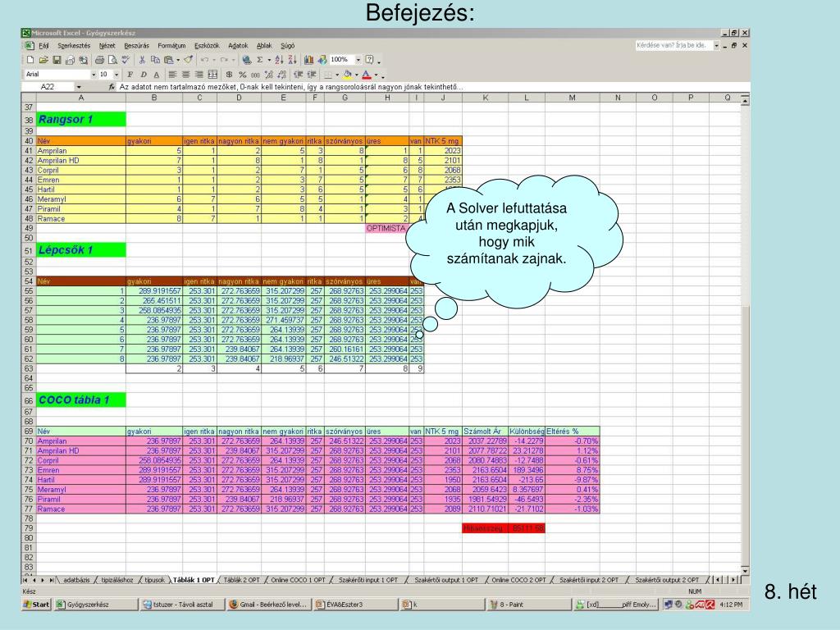Toggle center alignment for the cell

[x=186, y=75]
